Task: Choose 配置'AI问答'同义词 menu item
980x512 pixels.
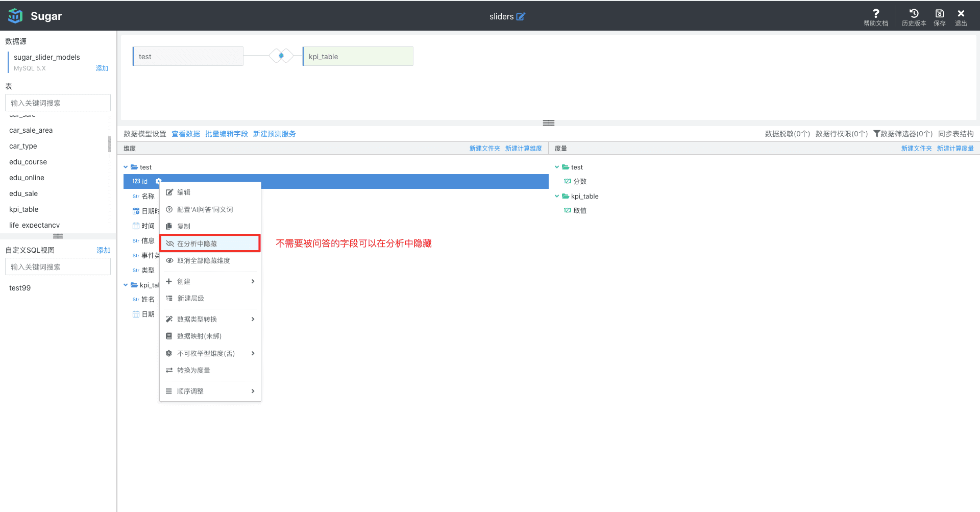Action: click(210, 209)
